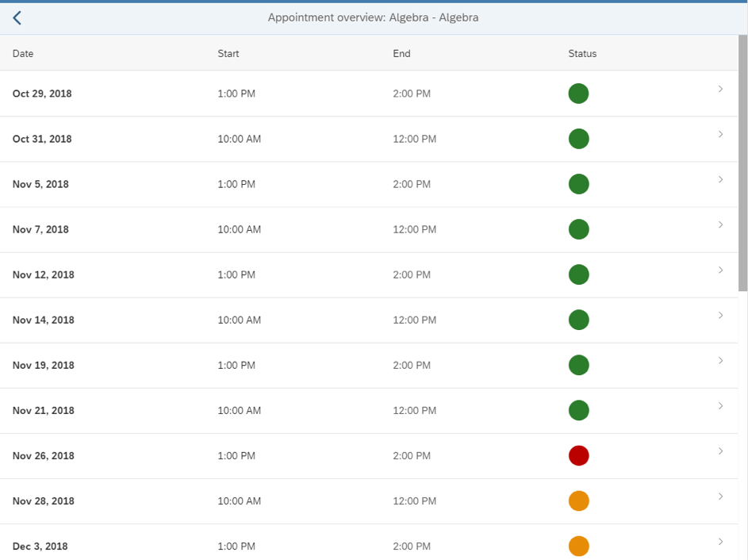Open details chevron for Nov 7, 2018
The height and width of the screenshot is (560, 748).
(720, 224)
